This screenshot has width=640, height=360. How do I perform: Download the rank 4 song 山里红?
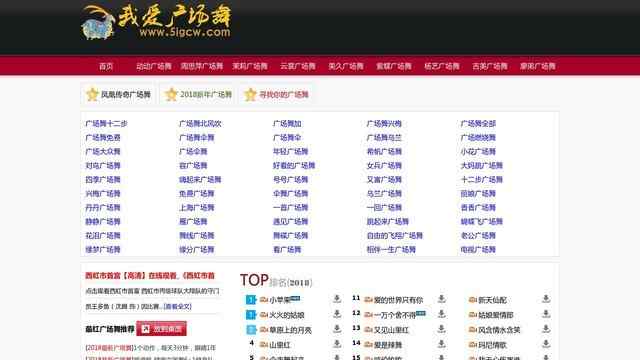point(337,344)
